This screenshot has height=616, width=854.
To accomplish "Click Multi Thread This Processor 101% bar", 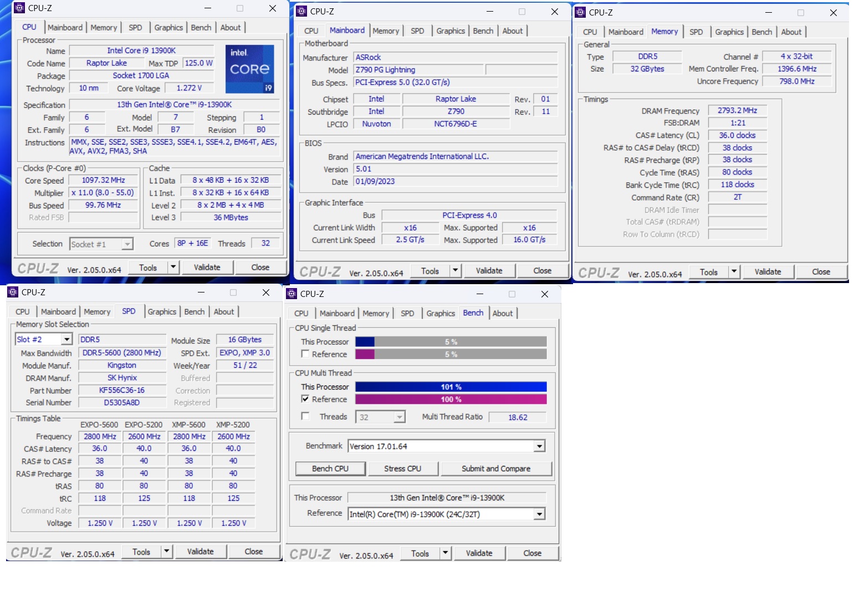I will 451,387.
